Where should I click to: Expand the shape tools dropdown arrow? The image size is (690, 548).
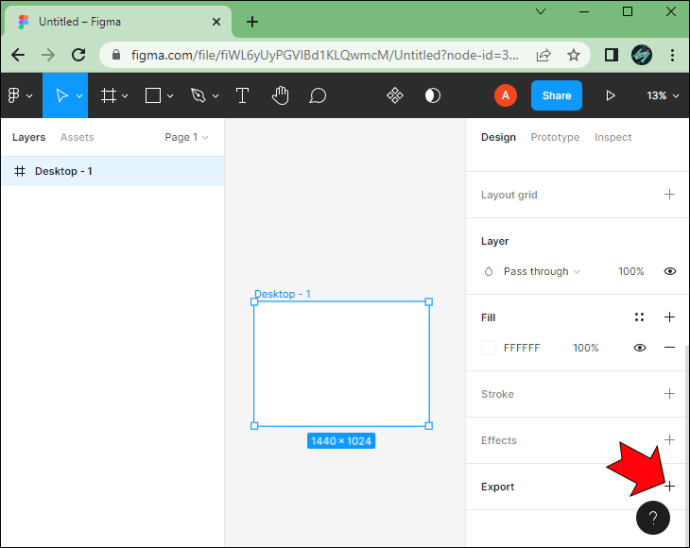coord(170,96)
